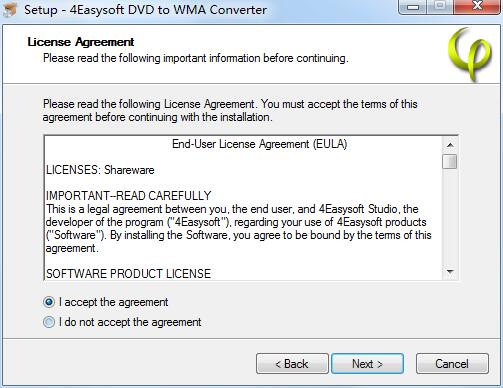
Task: Click the empty scrollbar track below thumb
Action: coord(450,217)
